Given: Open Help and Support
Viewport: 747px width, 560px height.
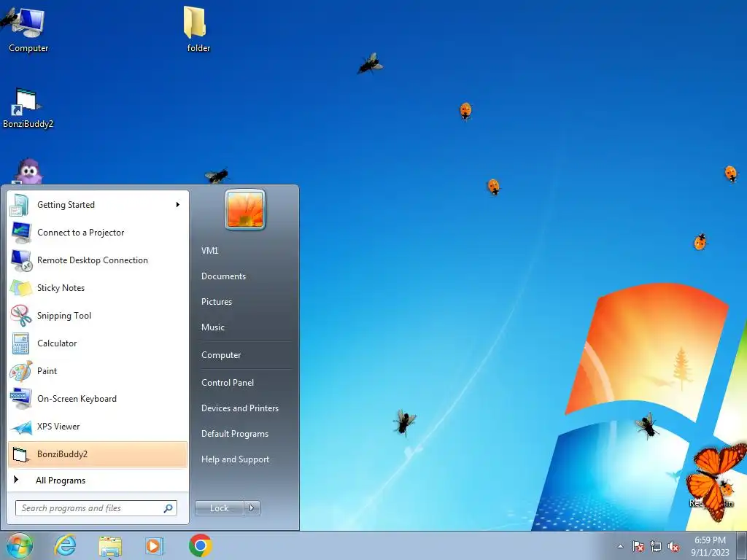Looking at the screenshot, I should point(235,459).
